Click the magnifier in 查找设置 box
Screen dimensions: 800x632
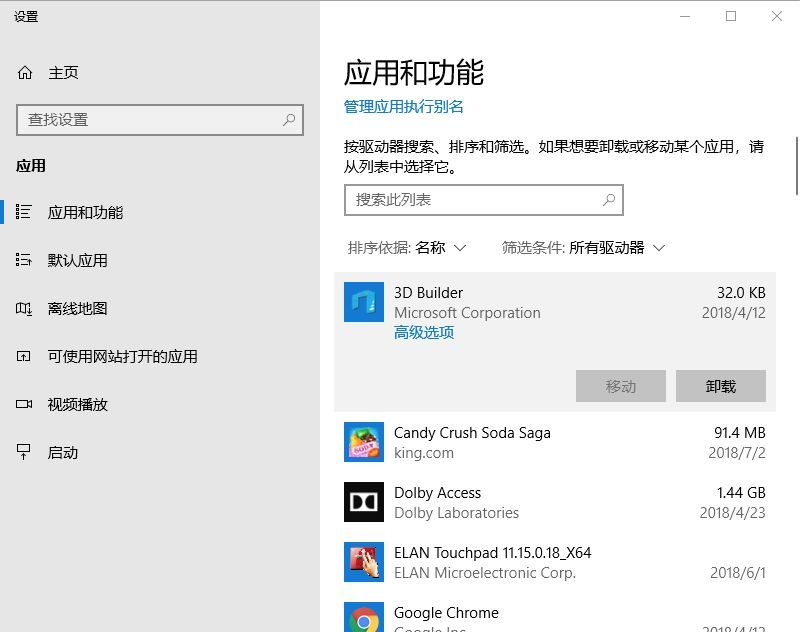pyautogui.click(x=289, y=120)
